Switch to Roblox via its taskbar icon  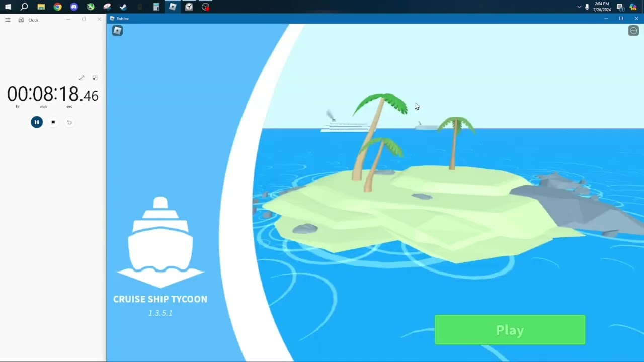pos(173,7)
